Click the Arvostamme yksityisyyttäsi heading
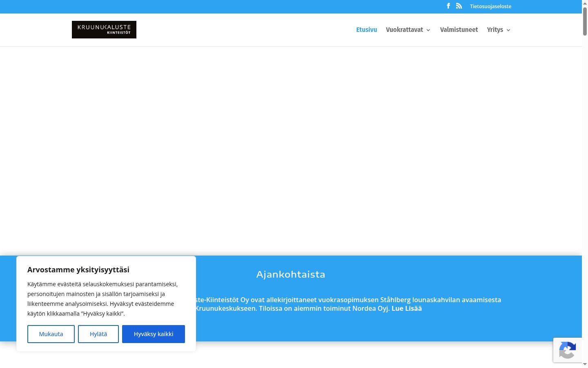 pos(78,269)
